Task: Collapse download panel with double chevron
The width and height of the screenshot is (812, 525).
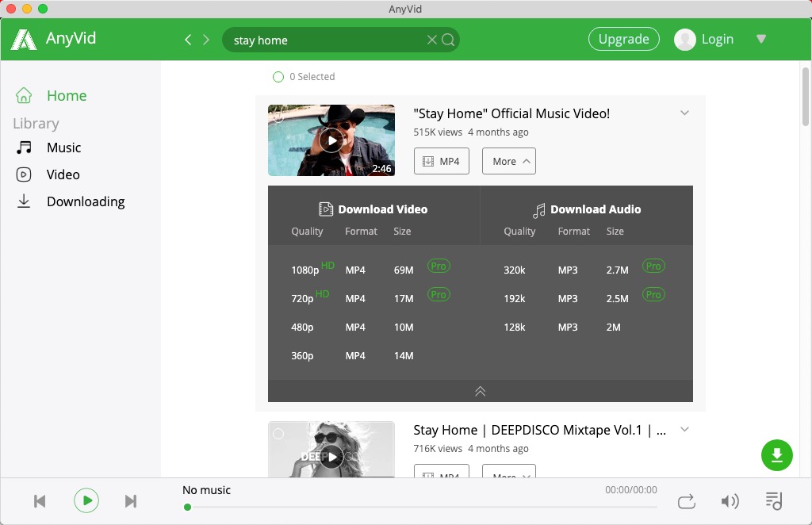Action: point(480,391)
